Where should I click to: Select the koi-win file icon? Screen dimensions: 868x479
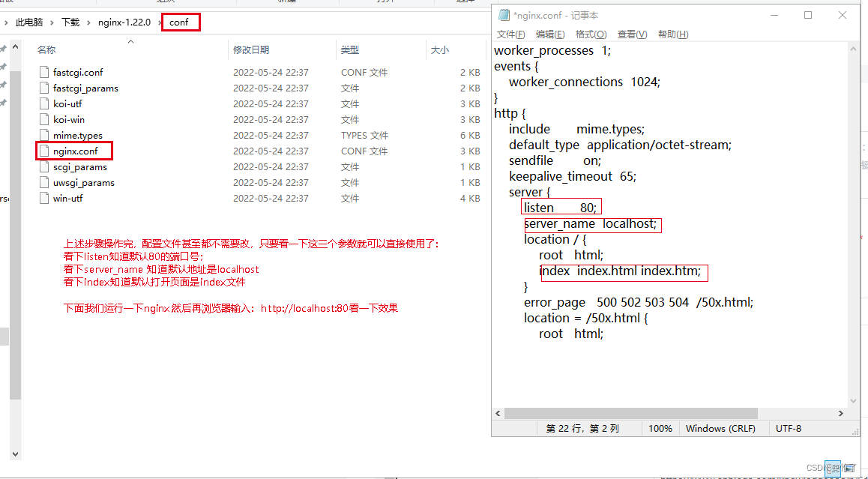tap(44, 119)
